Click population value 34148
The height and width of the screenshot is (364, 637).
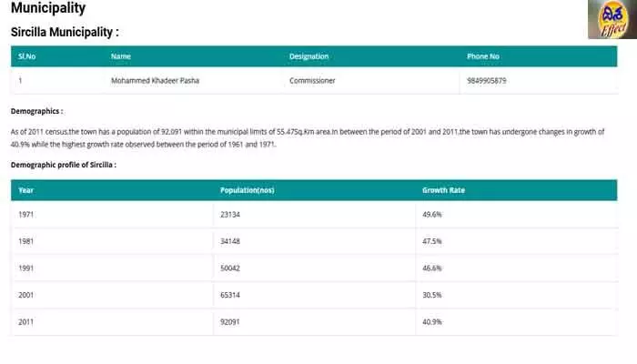pos(230,241)
